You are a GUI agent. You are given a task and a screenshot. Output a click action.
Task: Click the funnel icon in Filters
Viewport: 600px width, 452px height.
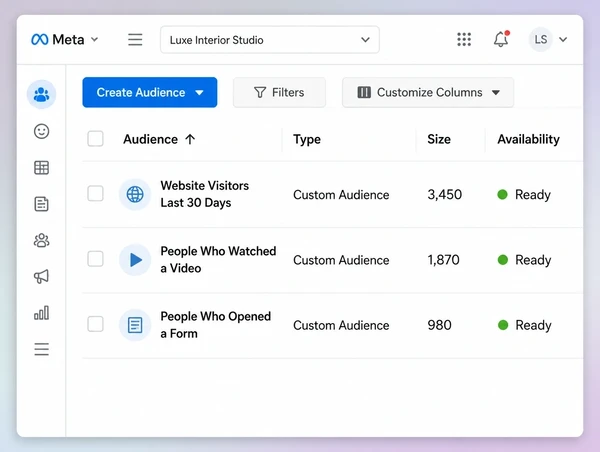click(x=260, y=92)
